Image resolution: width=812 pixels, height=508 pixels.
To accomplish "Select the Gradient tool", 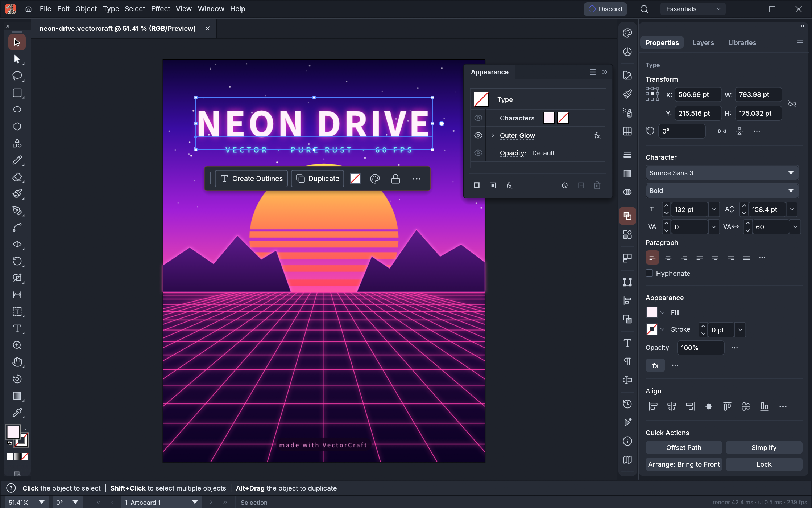I will click(17, 396).
